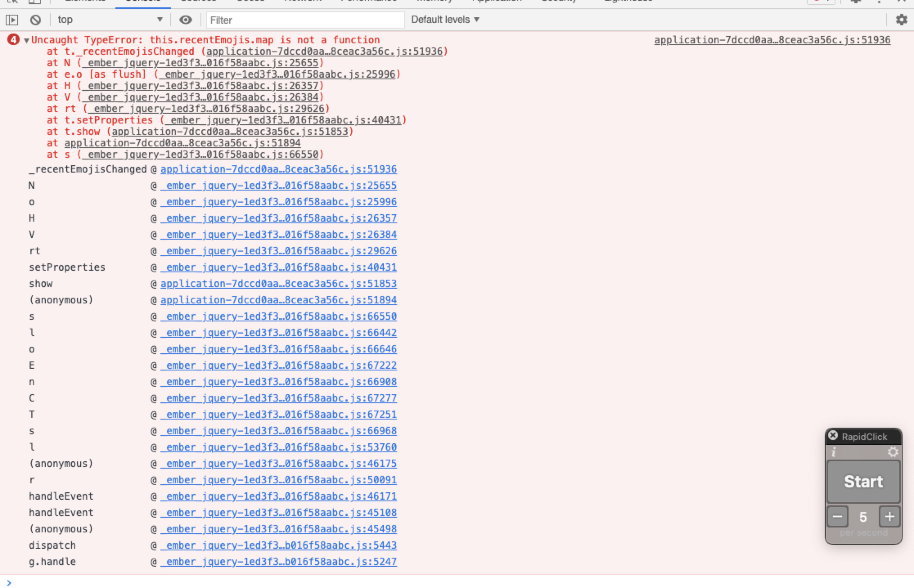Open the dispatch frame link at line 5443
Viewport: 914px width, 588px height.
[278, 545]
